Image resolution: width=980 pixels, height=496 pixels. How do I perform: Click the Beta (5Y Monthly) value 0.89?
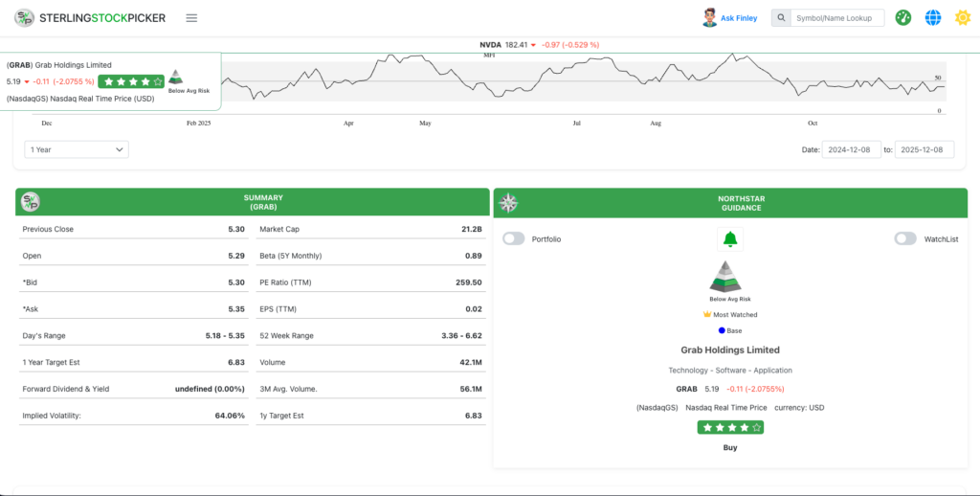click(474, 256)
